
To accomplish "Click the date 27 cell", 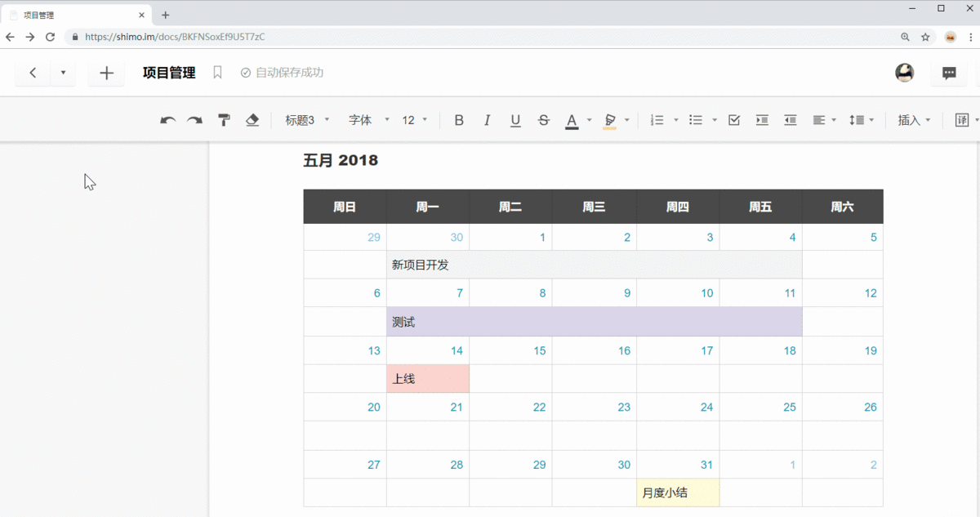I will click(345, 465).
